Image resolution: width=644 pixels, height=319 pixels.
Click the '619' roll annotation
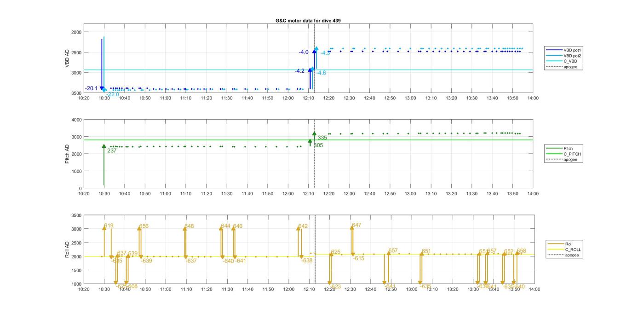(x=109, y=226)
